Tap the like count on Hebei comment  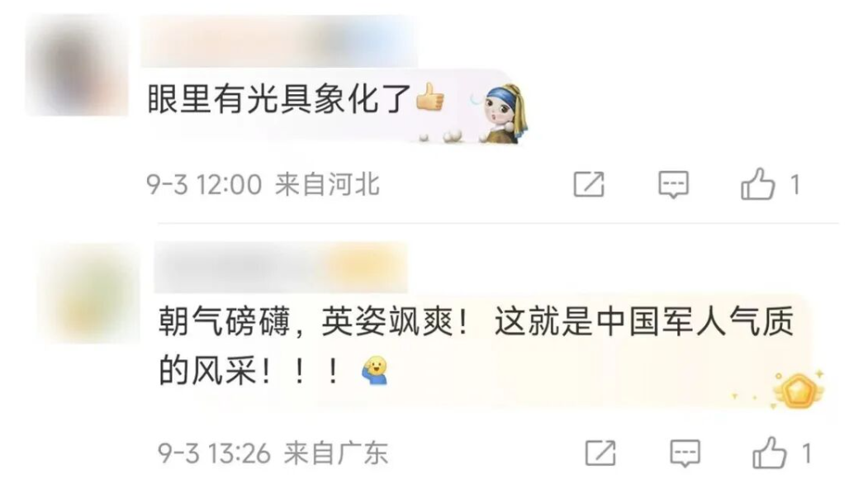pyautogui.click(x=795, y=184)
